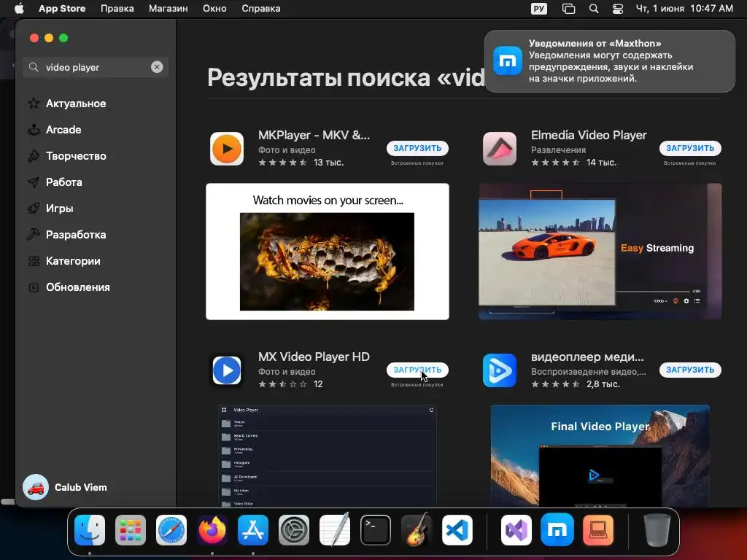Open the Окно menu

tap(214, 9)
